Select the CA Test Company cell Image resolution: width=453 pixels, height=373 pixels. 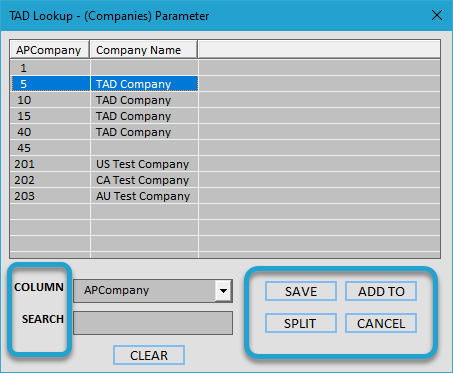(x=144, y=180)
